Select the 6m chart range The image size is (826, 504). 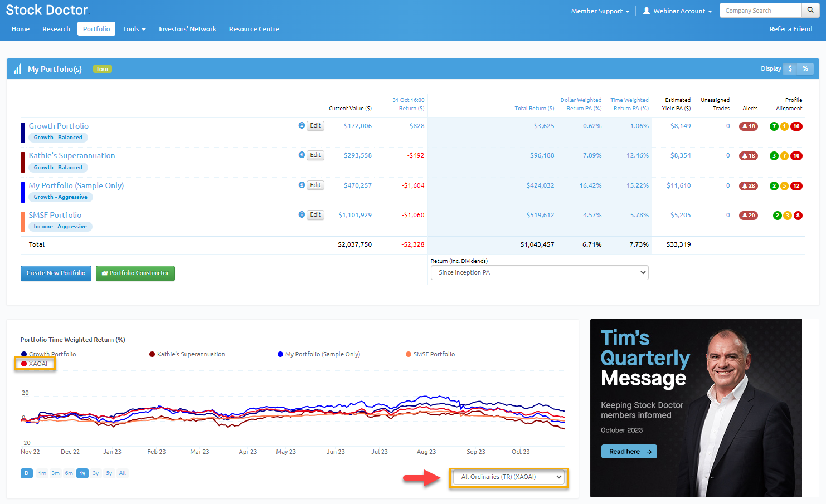pyautogui.click(x=69, y=473)
